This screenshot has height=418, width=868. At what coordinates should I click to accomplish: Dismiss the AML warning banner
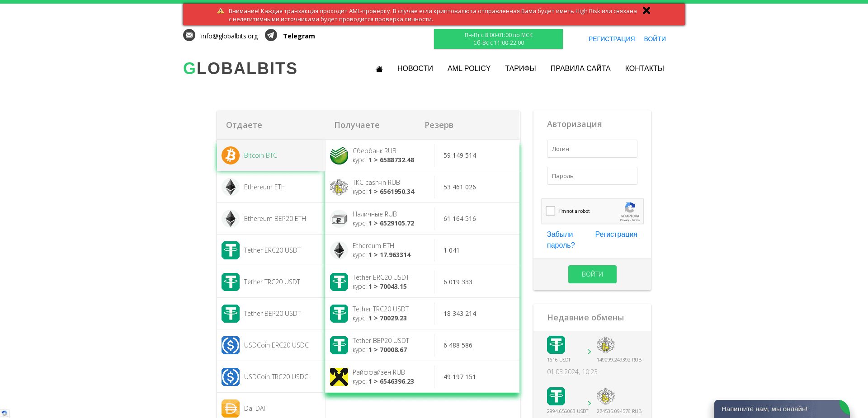pos(646,10)
